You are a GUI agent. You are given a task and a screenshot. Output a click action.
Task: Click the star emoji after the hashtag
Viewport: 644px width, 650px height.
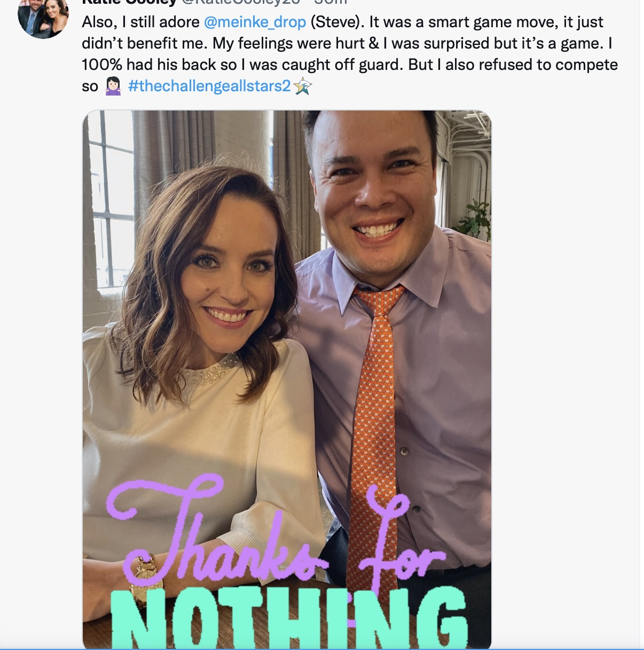pyautogui.click(x=302, y=86)
